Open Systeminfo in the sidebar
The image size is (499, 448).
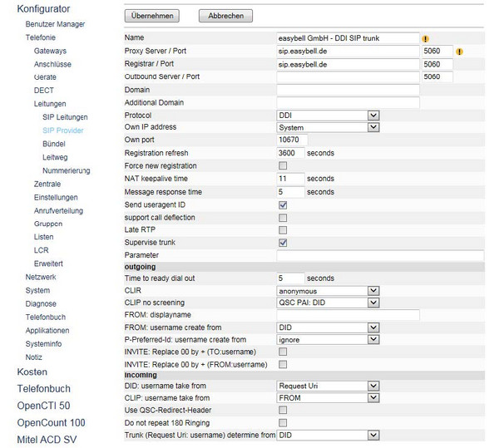[43, 344]
